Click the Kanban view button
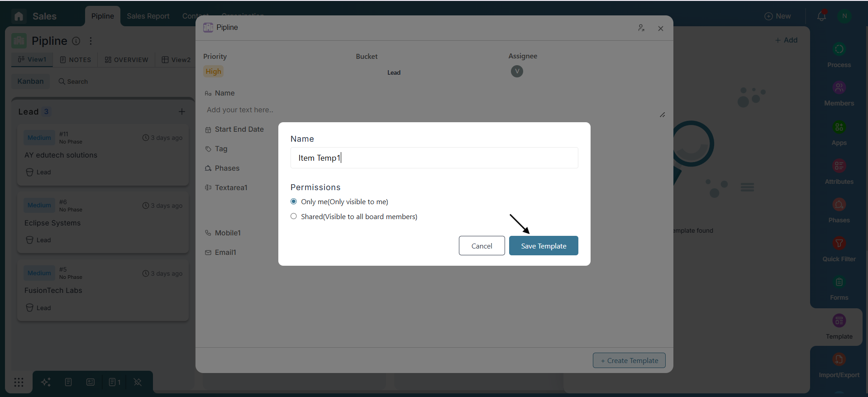Viewport: 868px width, 397px height. (x=30, y=81)
